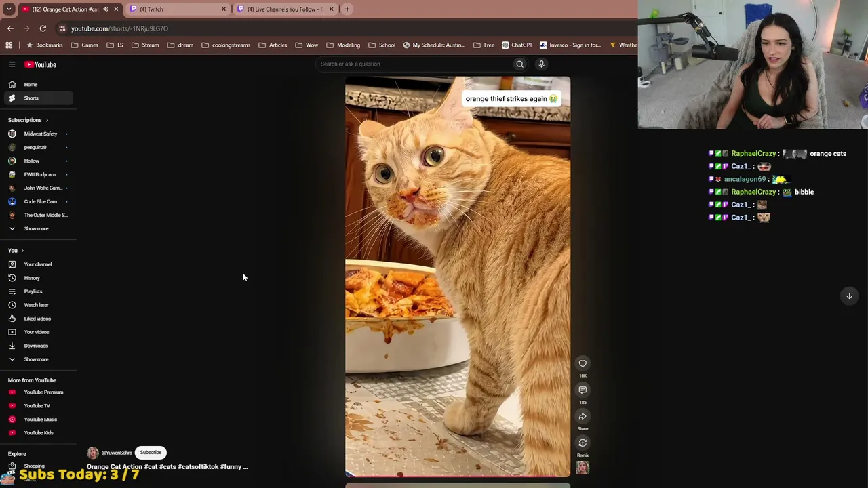Open Playlists in the sidebar
The image size is (868, 488).
[x=37, y=291]
